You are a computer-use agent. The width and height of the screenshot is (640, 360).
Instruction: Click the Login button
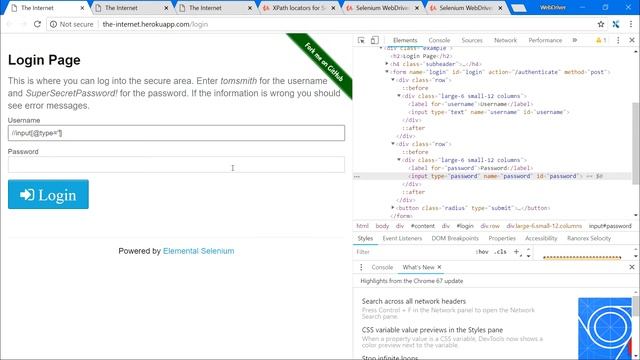point(48,194)
